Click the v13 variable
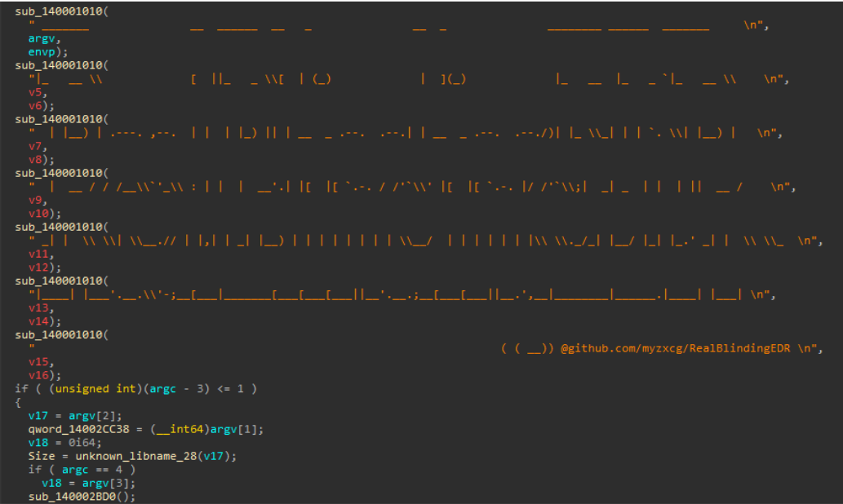Image resolution: width=843 pixels, height=504 pixels. pos(38,307)
